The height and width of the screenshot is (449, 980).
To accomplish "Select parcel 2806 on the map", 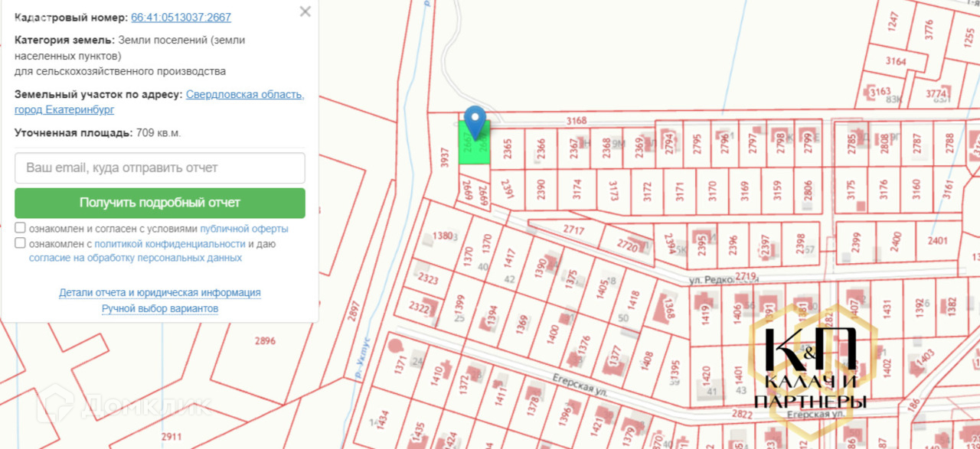I will (x=808, y=190).
